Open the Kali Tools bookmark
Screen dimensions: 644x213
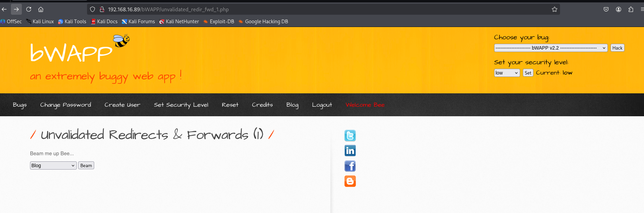[x=72, y=22]
